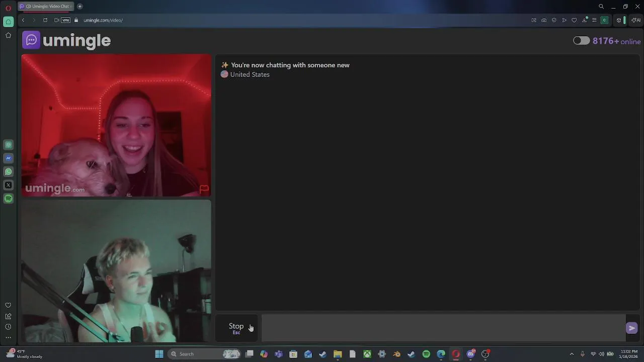This screenshot has width=644, height=362.
Task: Click the stranger's video feed
Action: [x=116, y=125]
